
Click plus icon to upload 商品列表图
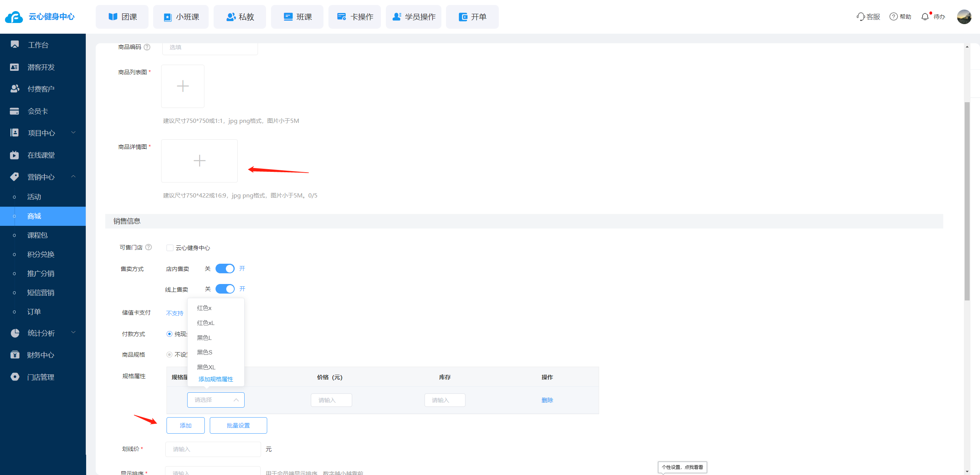(183, 86)
